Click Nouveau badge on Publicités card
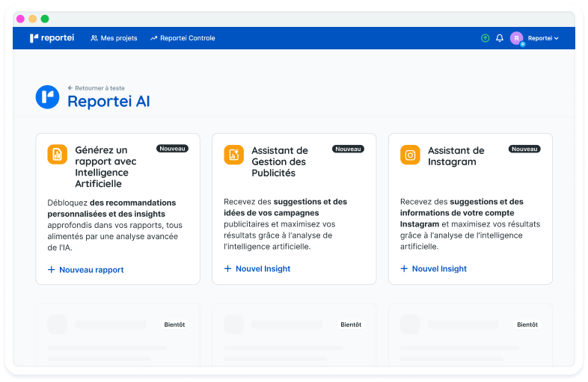588x382 pixels. click(x=348, y=150)
